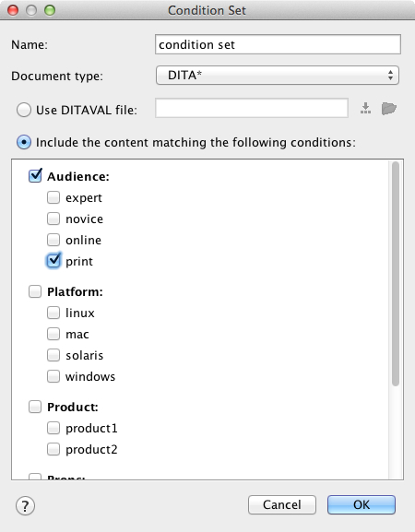
Task: Check the linux platform checkbox
Action: (53, 313)
